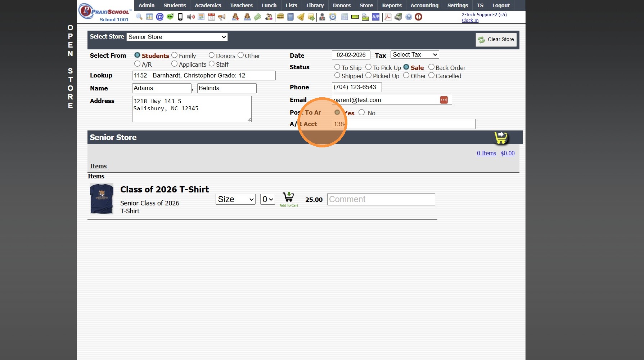Open the Accounting menu
Screen dimensions: 644x360
pyautogui.click(x=424, y=5)
